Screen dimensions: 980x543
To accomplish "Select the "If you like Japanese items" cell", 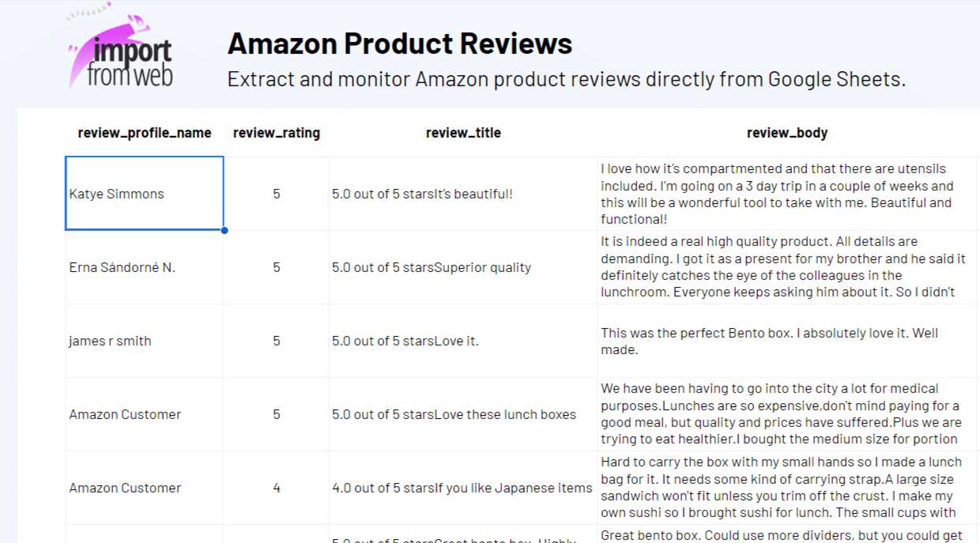I will [463, 488].
